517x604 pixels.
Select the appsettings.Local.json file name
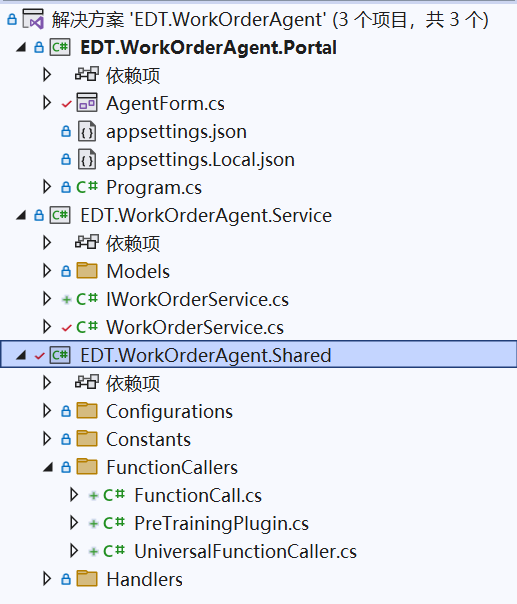(x=200, y=159)
